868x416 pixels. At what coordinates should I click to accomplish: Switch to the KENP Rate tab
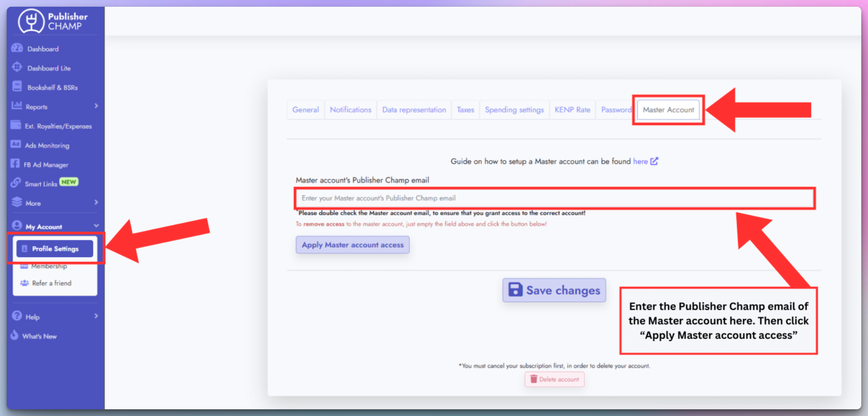(573, 110)
